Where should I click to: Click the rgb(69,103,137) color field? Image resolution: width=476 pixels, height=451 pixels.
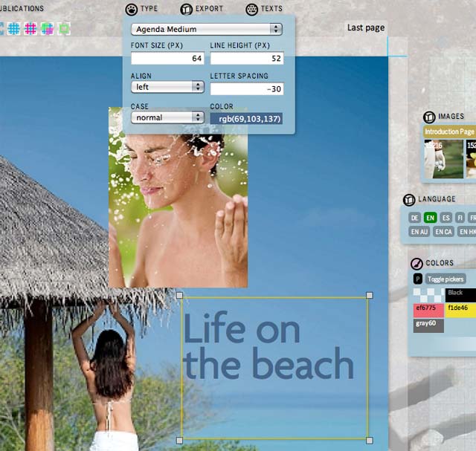tap(246, 119)
